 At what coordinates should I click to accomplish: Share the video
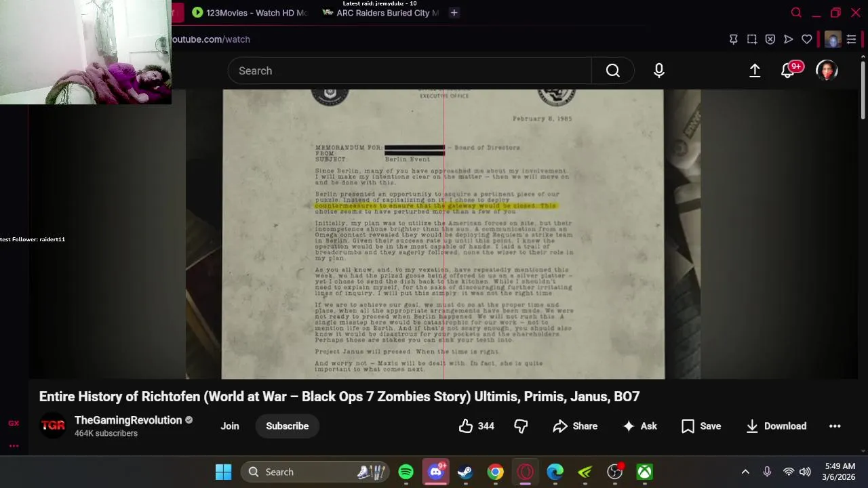tap(575, 426)
